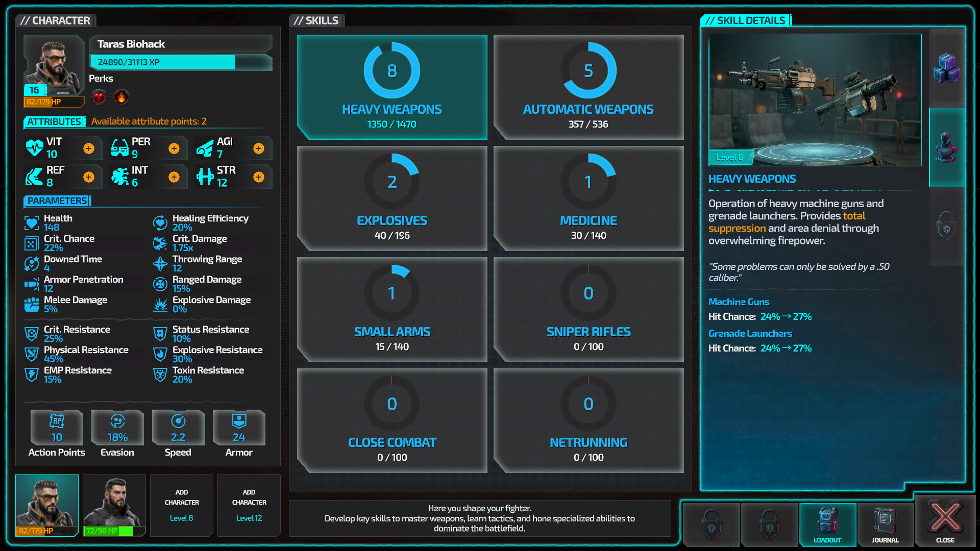The height and width of the screenshot is (551, 980).
Task: Expand the Attributes section header
Action: pyautogui.click(x=53, y=121)
